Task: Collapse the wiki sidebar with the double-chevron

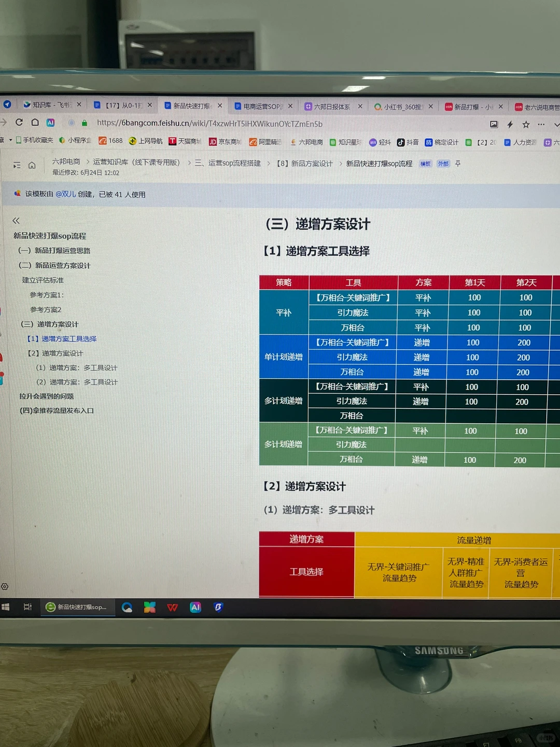Action: (x=16, y=220)
